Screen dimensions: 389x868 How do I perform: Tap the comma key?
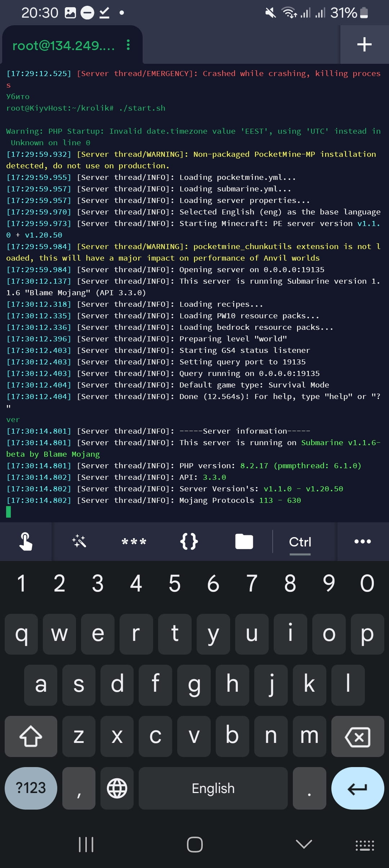point(79,788)
